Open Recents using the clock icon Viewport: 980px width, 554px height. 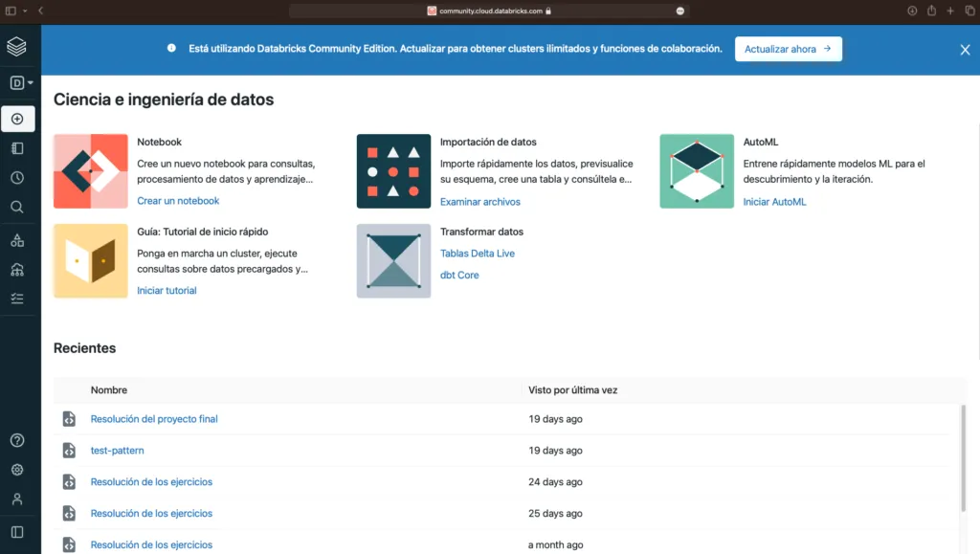[x=17, y=177]
